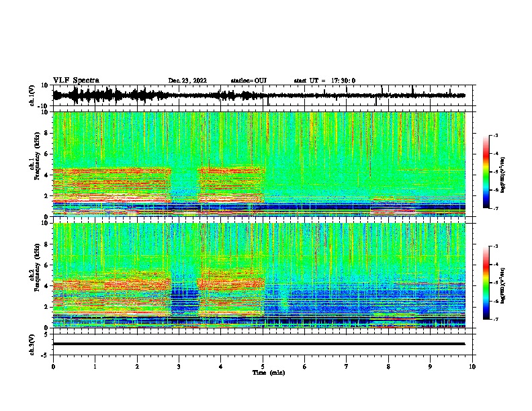Click the "station=OUI" header label

pyautogui.click(x=249, y=81)
